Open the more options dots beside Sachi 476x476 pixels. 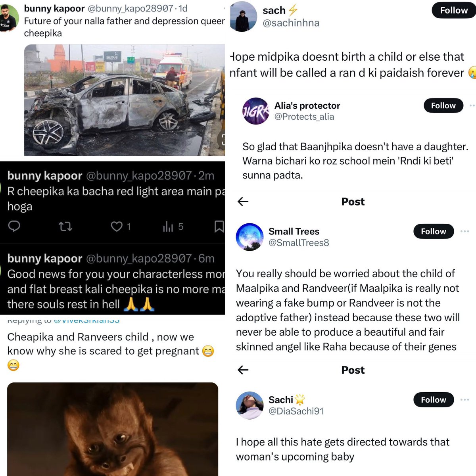pos(465,399)
